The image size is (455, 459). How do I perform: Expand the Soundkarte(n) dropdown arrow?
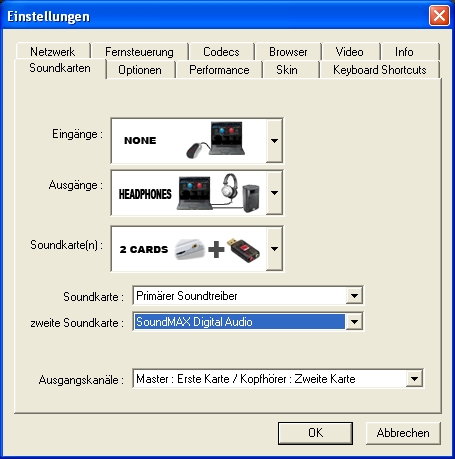click(x=274, y=249)
